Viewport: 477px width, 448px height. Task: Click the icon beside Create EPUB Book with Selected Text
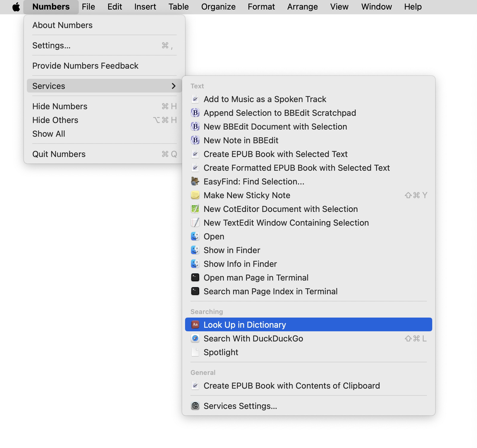tap(195, 154)
